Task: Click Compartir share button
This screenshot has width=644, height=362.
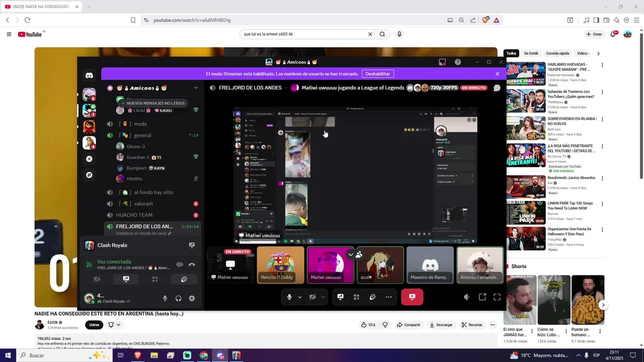Action: click(x=408, y=325)
